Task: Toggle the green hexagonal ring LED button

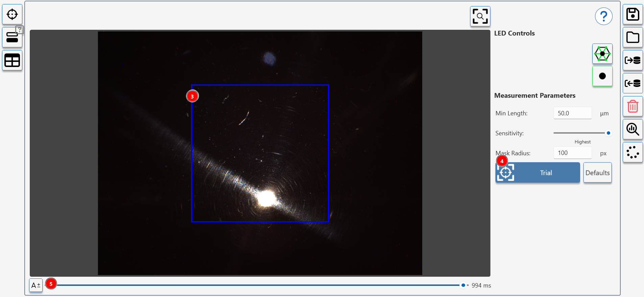Action: pyautogui.click(x=602, y=54)
